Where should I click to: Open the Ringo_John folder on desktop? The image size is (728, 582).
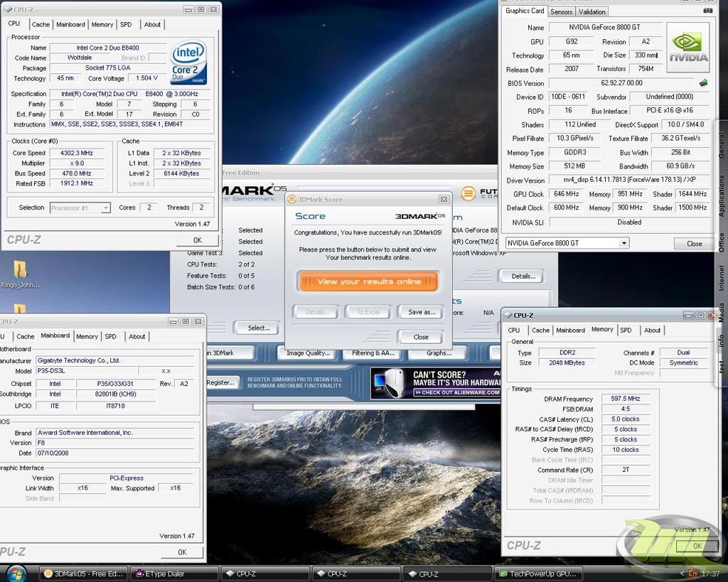pyautogui.click(x=20, y=275)
